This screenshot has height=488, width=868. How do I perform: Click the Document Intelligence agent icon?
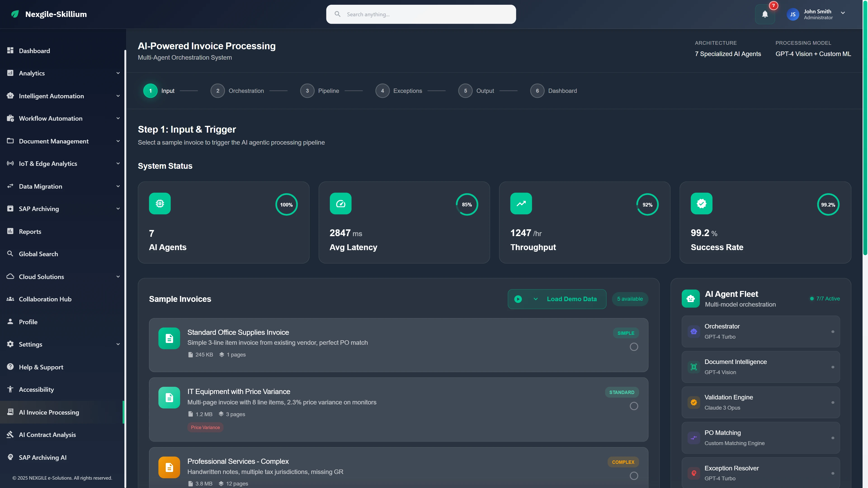(x=694, y=367)
